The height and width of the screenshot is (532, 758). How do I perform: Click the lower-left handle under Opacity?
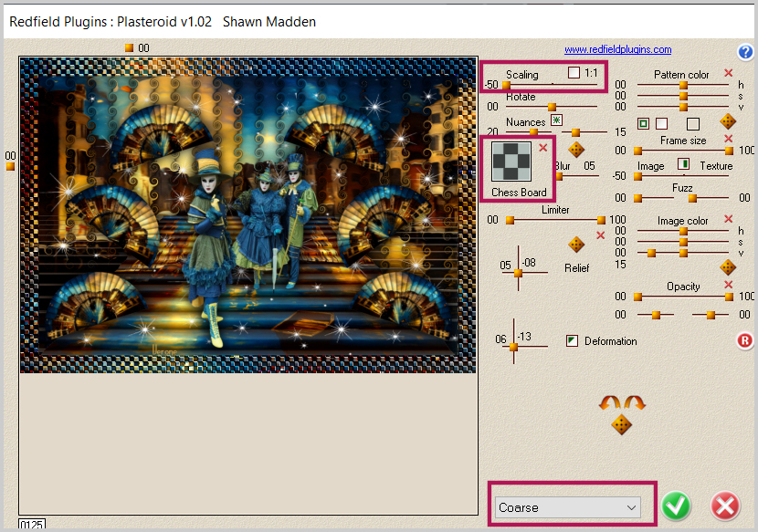(656, 315)
